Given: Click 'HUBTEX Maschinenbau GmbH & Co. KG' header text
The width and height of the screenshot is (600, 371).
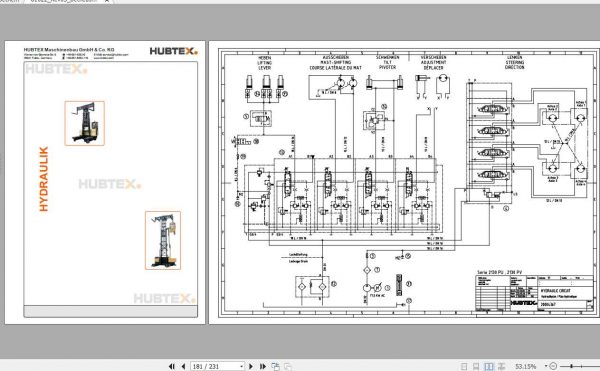Looking at the screenshot, I should (69, 49).
